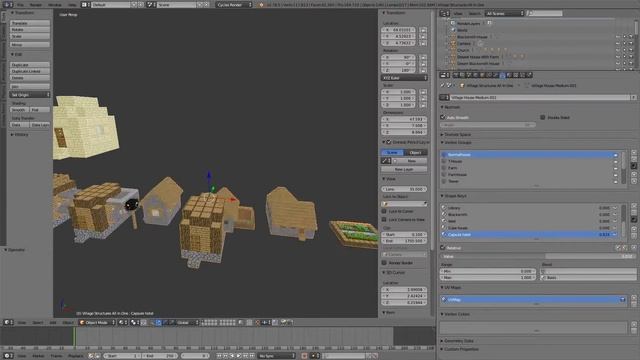Open the Render menu
640x360 pixels.
click(36, 4)
